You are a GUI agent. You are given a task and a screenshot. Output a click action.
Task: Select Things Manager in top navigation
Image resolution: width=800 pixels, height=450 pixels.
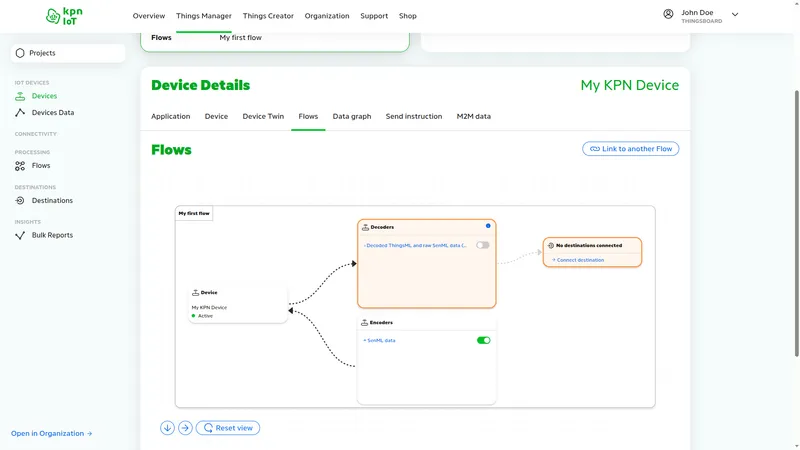[x=204, y=16]
